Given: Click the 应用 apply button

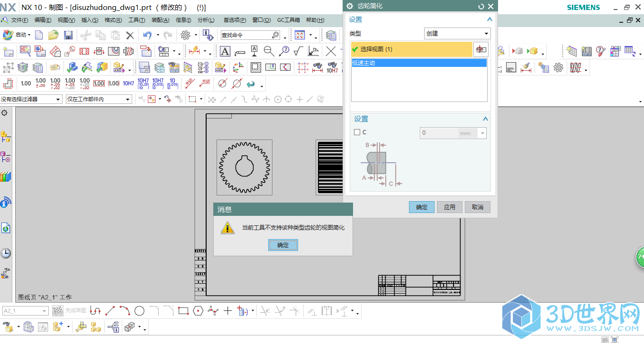Looking at the screenshot, I should (450, 207).
